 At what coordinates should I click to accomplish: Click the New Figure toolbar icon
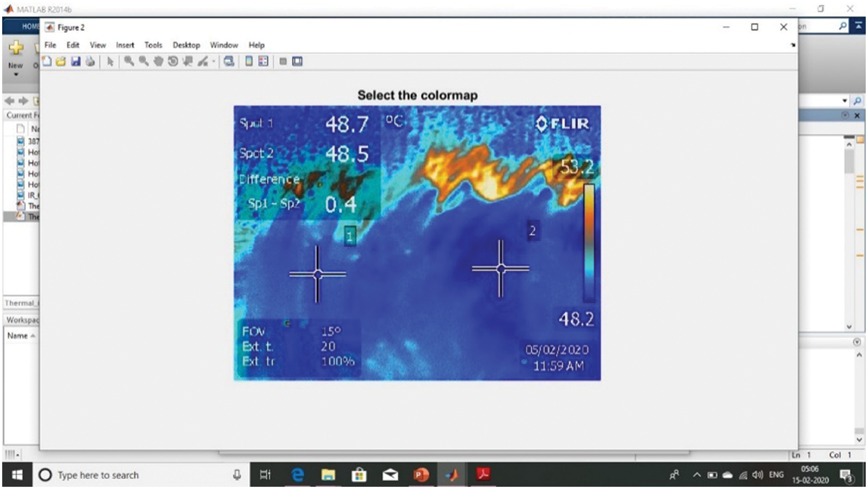click(x=47, y=61)
